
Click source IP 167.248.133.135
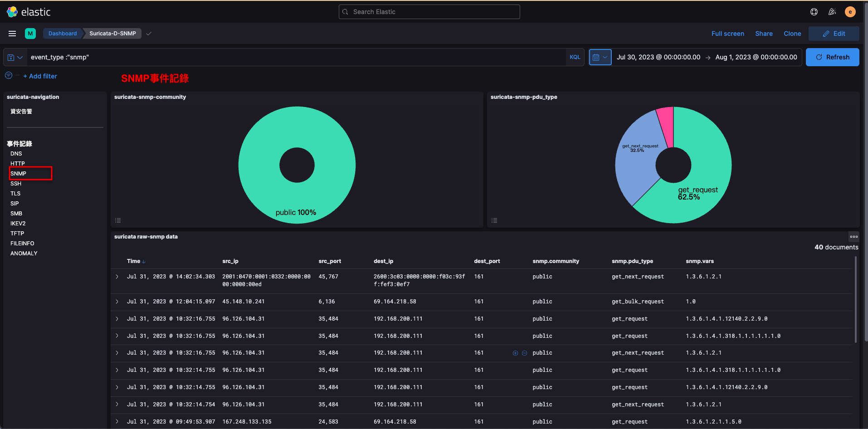pyautogui.click(x=247, y=422)
